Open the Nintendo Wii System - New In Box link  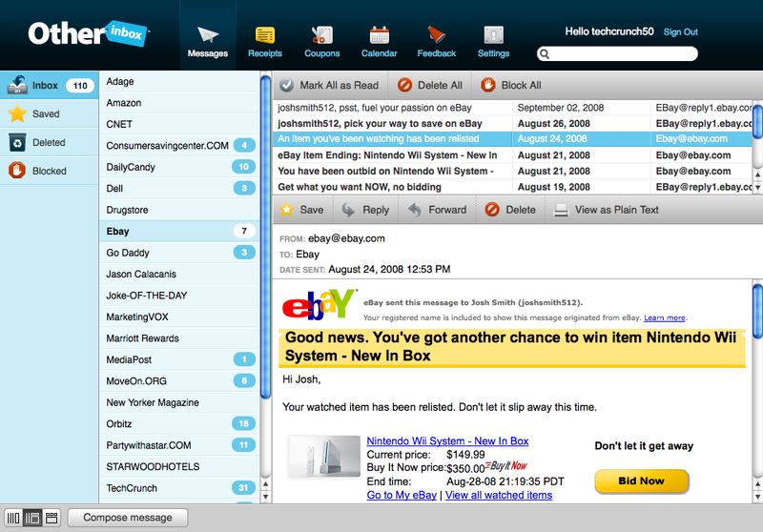(x=447, y=441)
